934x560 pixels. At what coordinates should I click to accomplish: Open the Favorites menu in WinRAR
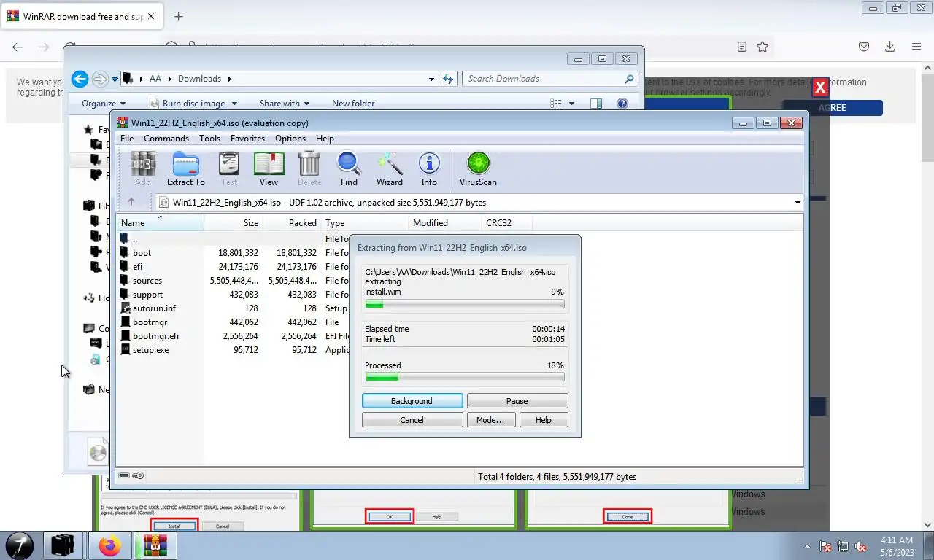click(247, 139)
